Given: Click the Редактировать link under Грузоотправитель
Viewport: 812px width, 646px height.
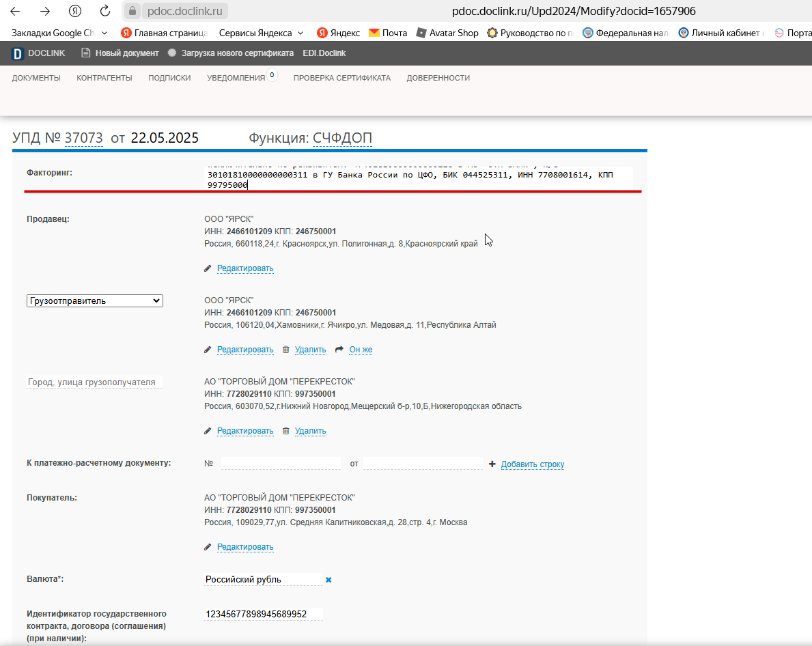Looking at the screenshot, I should pos(245,350).
